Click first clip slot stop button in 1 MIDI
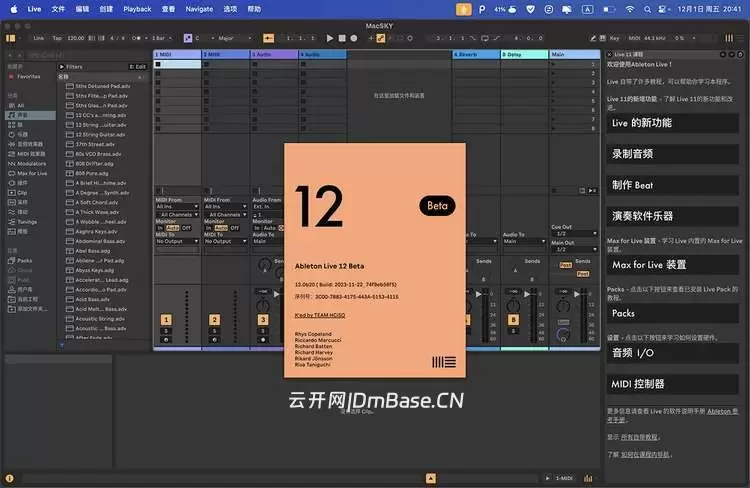The height and width of the screenshot is (488, 750). (158, 64)
